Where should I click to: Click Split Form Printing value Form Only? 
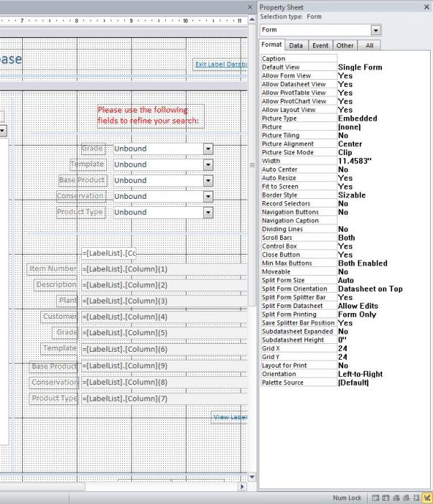pos(357,314)
